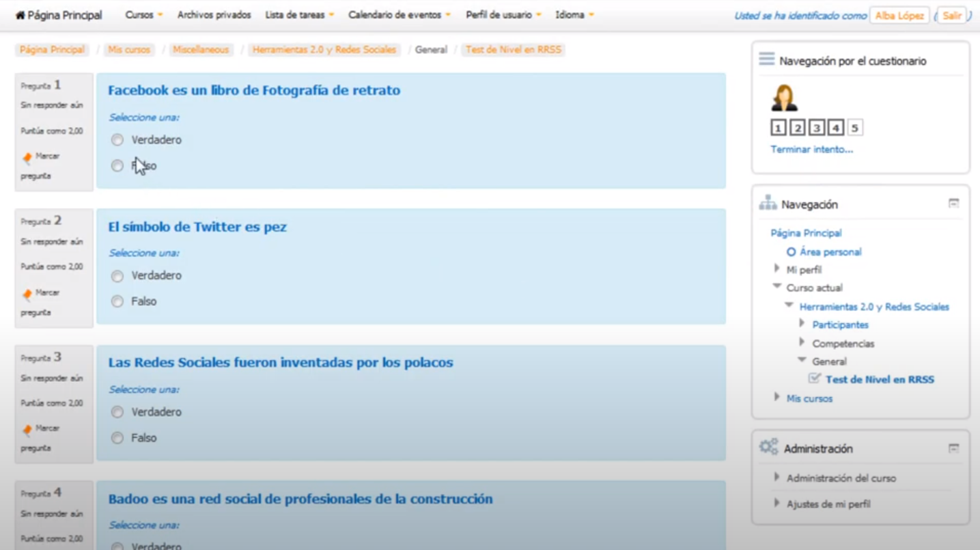The height and width of the screenshot is (550, 980).
Task: Click the heading 'El símbolo de Twitter es pez'
Action: pyautogui.click(x=197, y=227)
